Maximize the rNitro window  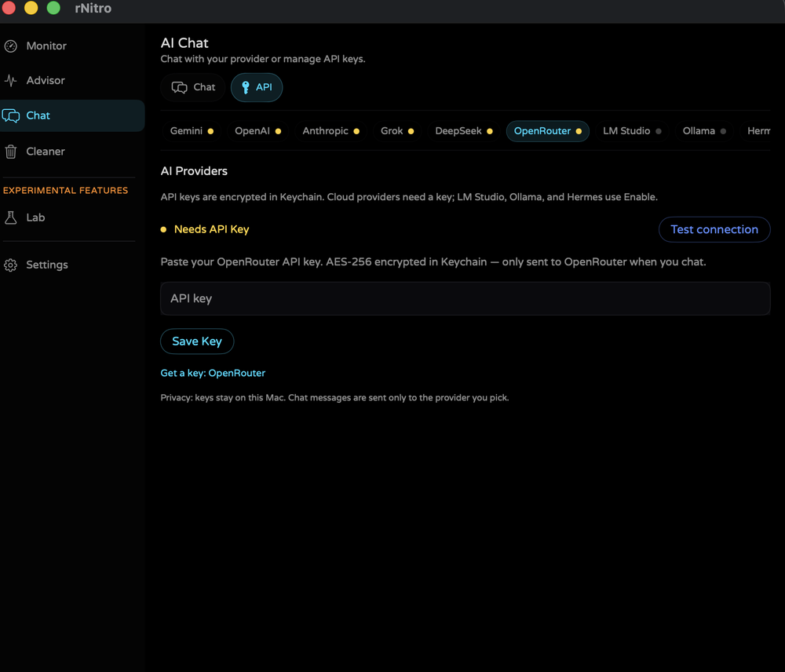point(53,8)
